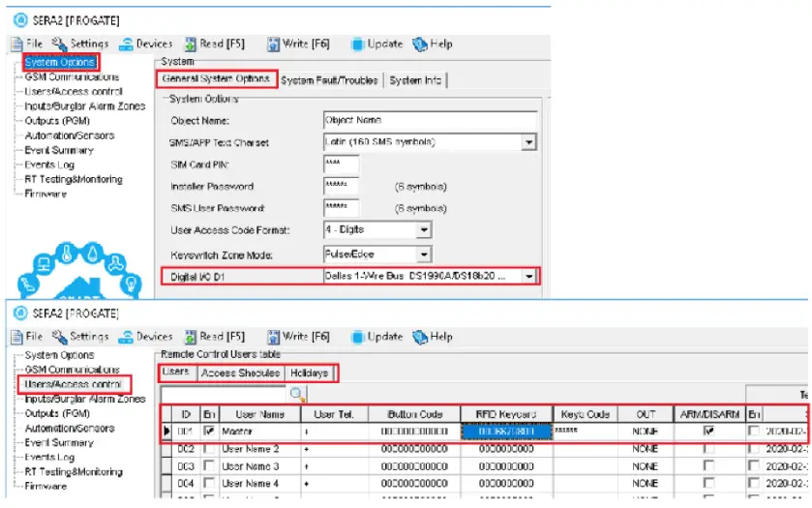This screenshot has height=508, width=812.
Task: Click Write [F6] icon in the Remote Control Users window
Action: coord(274,337)
